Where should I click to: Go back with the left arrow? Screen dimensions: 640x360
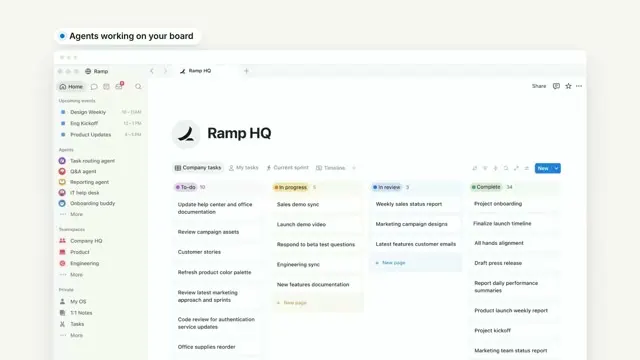tap(152, 71)
